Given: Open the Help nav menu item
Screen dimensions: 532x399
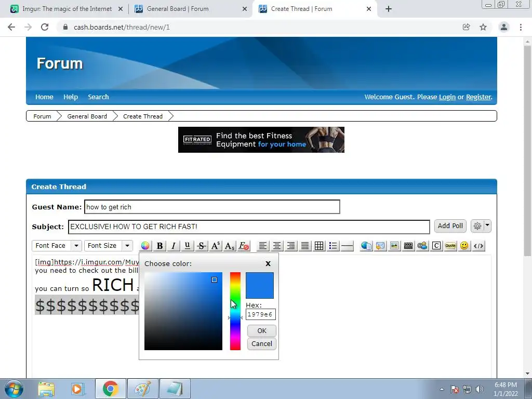Looking at the screenshot, I should pos(71,97).
